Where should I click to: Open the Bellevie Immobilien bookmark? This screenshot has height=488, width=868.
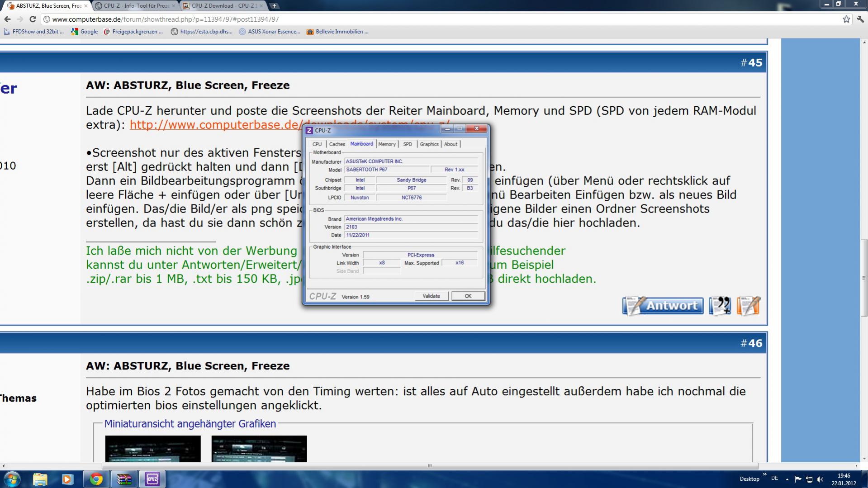[337, 32]
